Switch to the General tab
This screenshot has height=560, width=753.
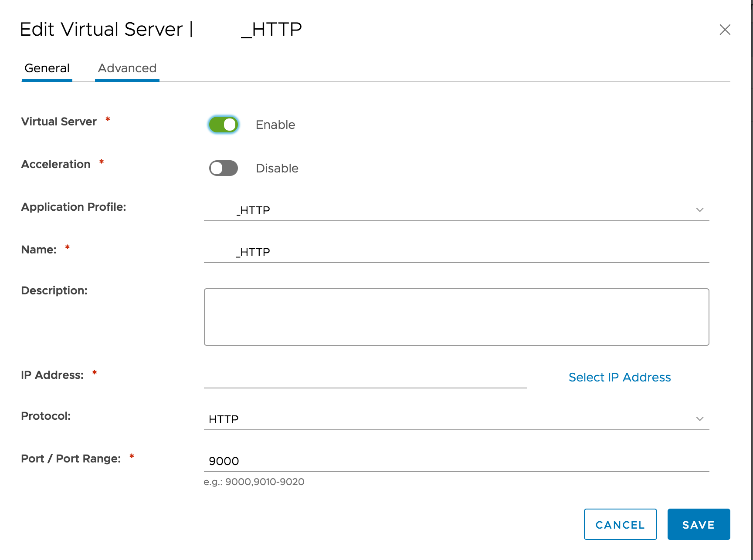tap(47, 68)
